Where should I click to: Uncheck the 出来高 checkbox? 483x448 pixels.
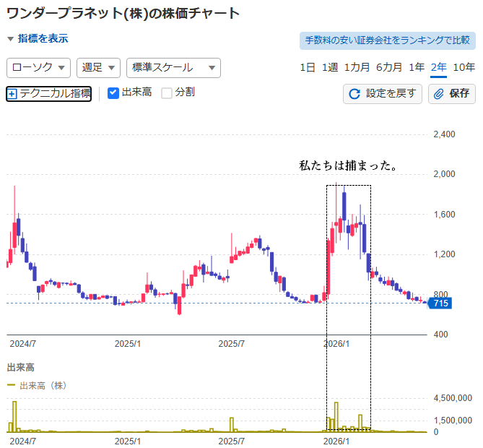click(113, 93)
